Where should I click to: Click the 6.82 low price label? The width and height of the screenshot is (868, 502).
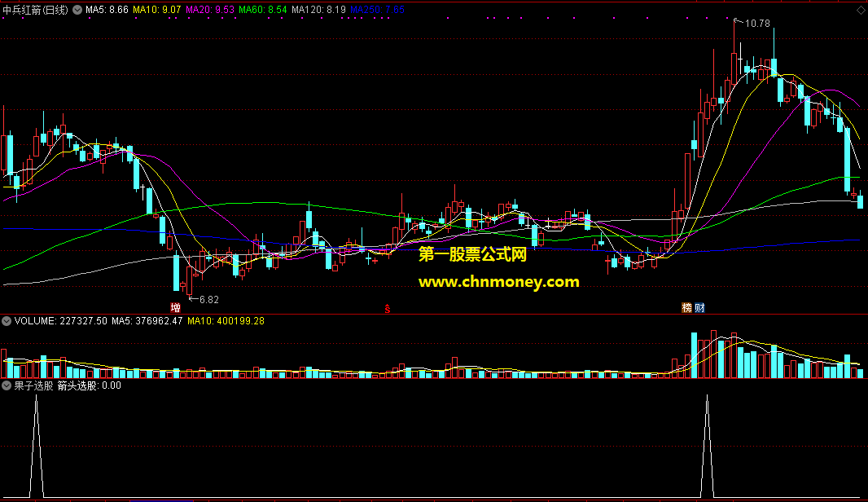point(208,300)
